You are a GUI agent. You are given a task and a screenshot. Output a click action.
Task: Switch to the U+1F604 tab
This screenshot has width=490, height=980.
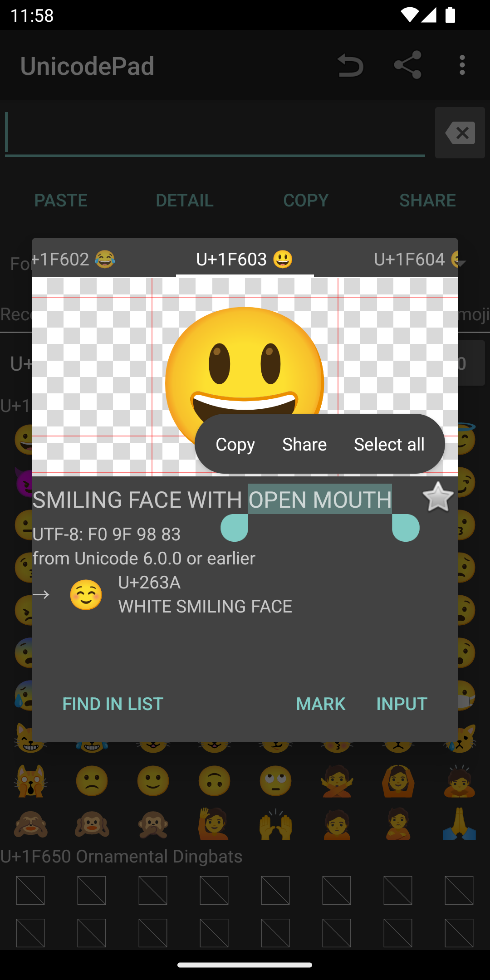pyautogui.click(x=413, y=259)
